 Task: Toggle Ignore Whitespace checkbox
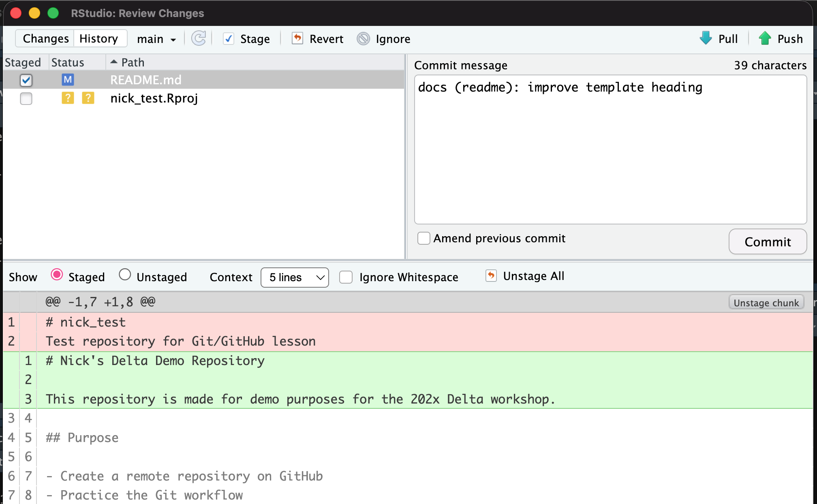pos(346,277)
